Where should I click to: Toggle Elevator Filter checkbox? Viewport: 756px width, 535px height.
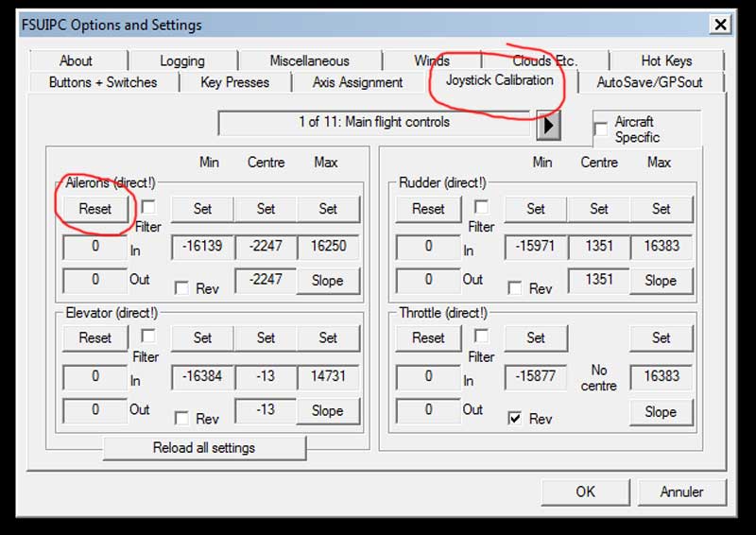click(x=148, y=336)
